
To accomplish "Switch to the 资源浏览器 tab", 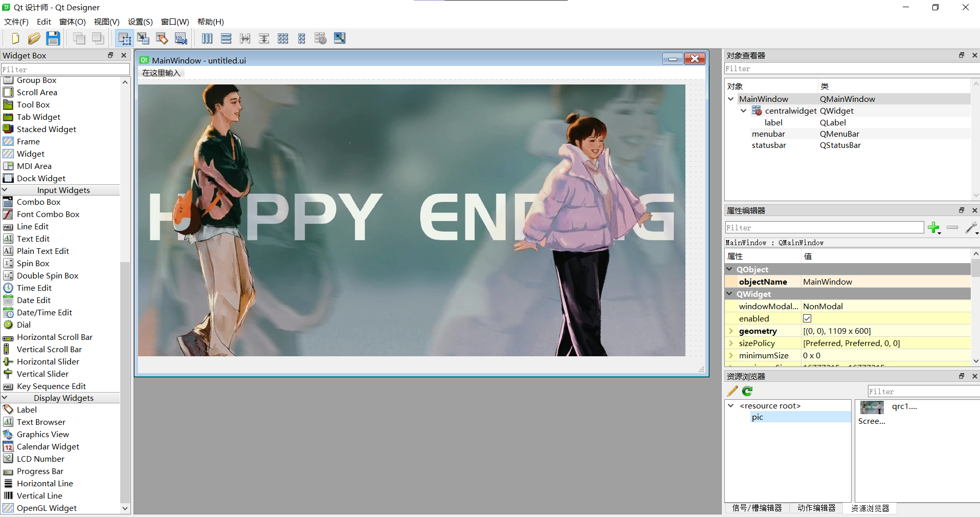I will pyautogui.click(x=870, y=508).
